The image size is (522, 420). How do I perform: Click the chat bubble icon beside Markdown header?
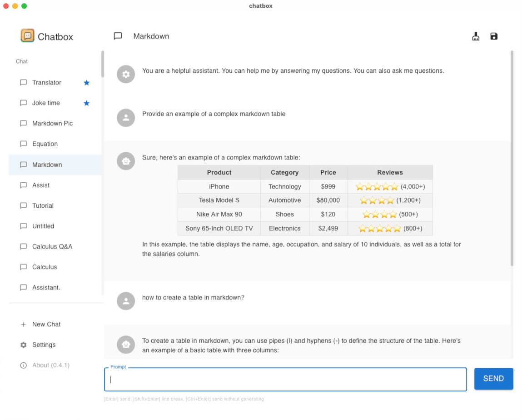(x=118, y=36)
